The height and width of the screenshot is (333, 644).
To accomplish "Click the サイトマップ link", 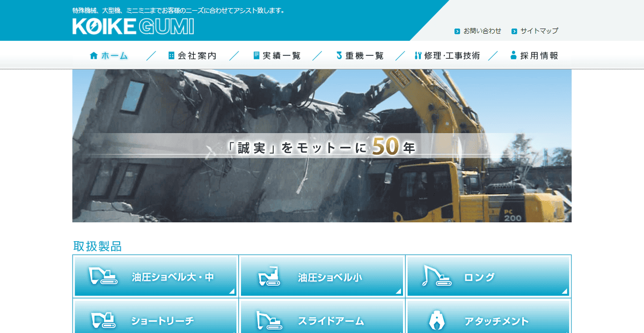I will coord(537,31).
